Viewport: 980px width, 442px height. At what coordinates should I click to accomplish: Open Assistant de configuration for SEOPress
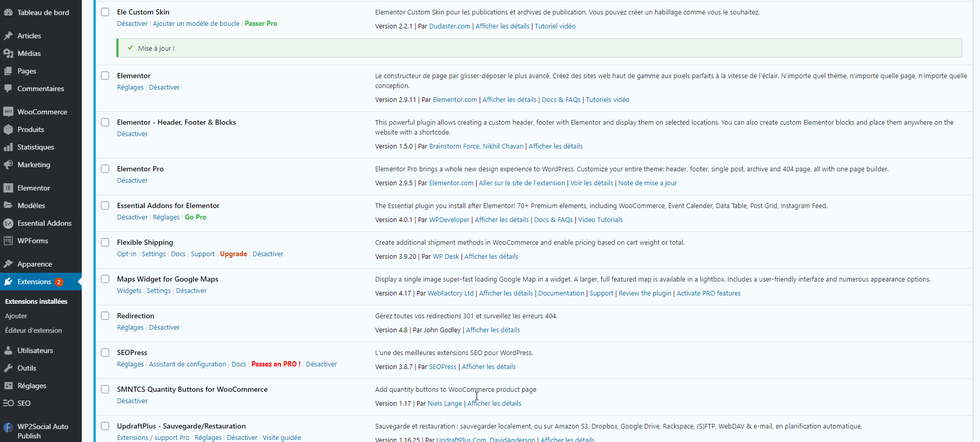pyautogui.click(x=188, y=364)
